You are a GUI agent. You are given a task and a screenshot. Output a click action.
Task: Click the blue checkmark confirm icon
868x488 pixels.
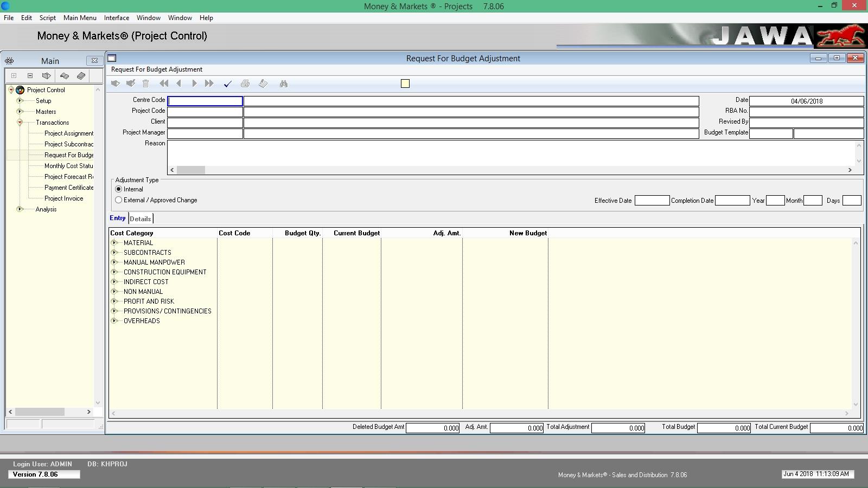coord(227,84)
